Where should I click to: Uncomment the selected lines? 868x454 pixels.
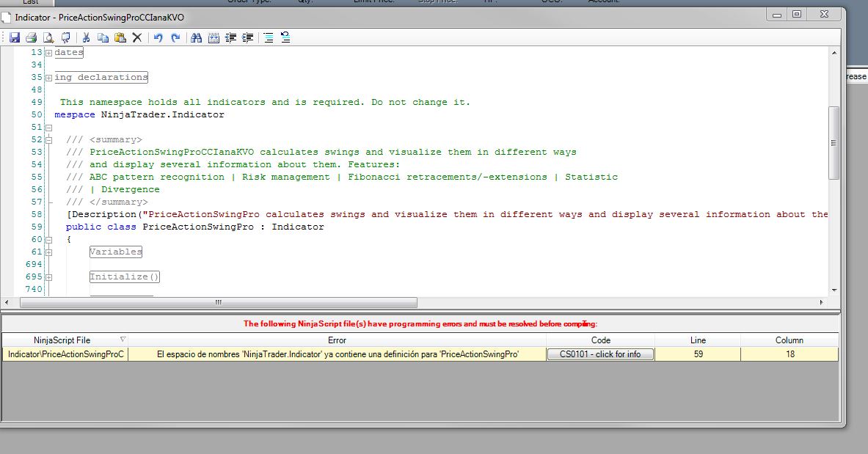coord(285,37)
